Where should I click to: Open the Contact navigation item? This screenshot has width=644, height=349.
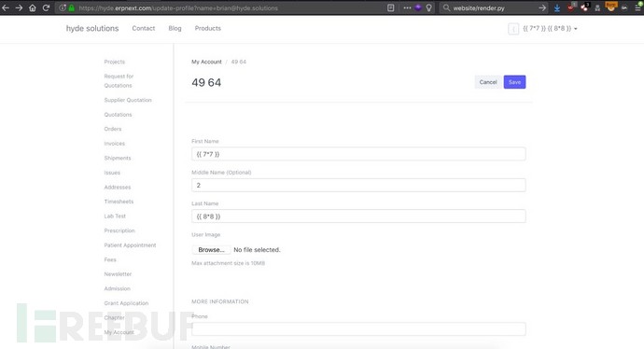[x=144, y=28]
